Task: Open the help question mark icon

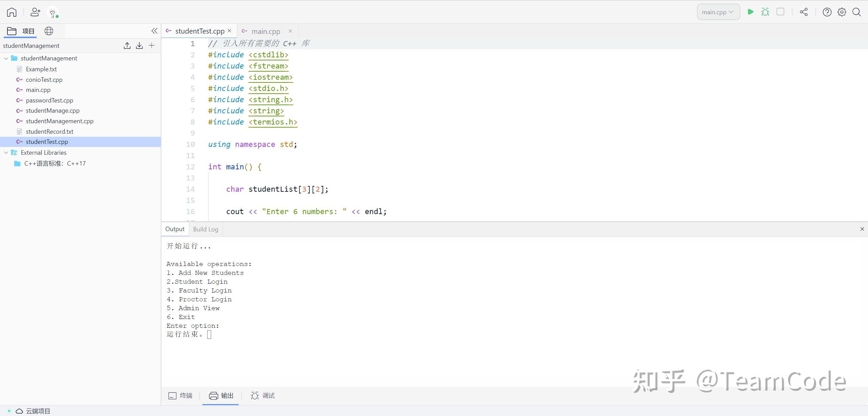Action: (x=827, y=12)
